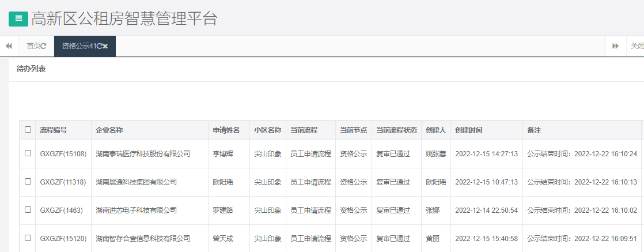Click creator 张娜
Screen dimensions: 644x252
[433, 210]
